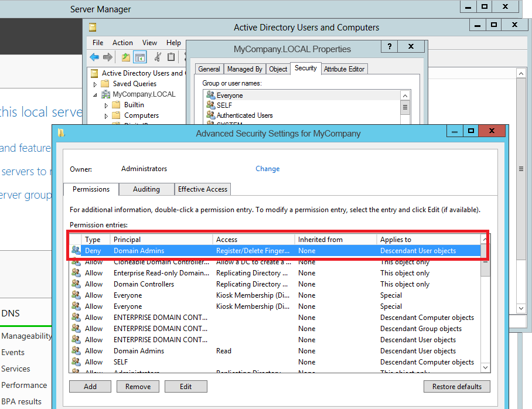This screenshot has height=409, width=532.
Task: Expand the Saved Queries tree node
Action: pos(95,84)
